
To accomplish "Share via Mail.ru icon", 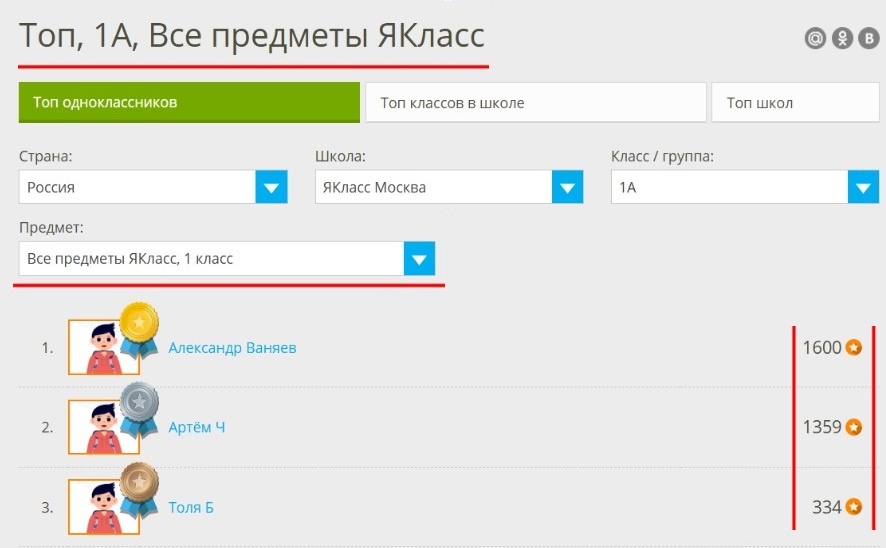I will [x=815, y=38].
